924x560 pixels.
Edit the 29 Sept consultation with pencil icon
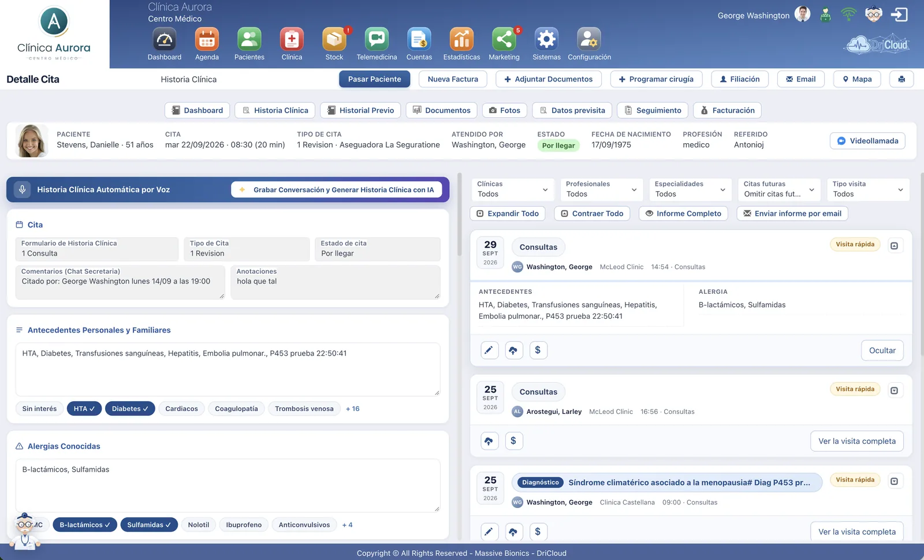pos(490,350)
